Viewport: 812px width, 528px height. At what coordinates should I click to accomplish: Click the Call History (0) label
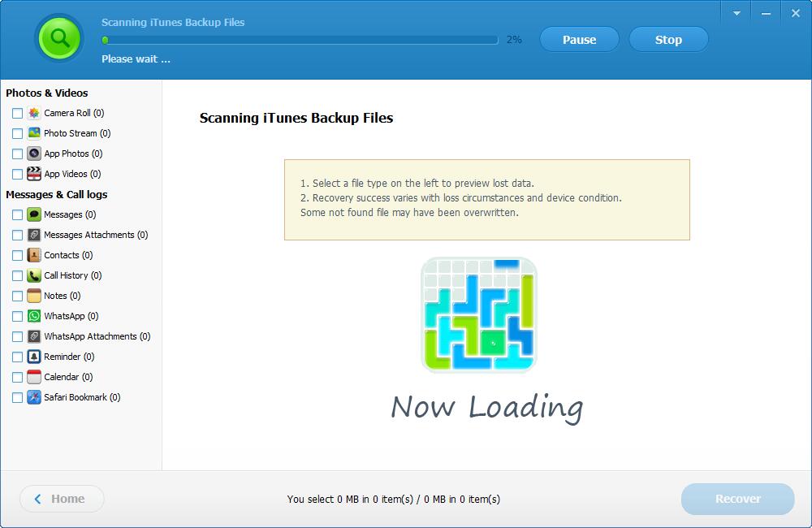point(73,275)
